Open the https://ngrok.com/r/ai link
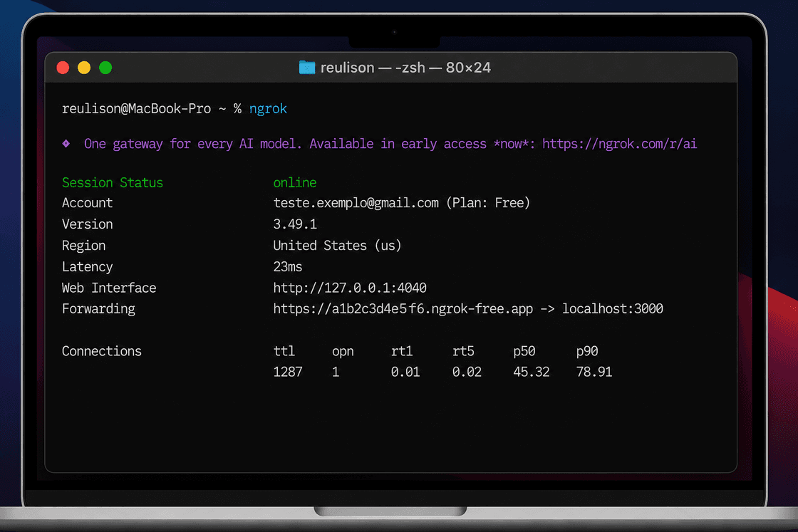 619,144
